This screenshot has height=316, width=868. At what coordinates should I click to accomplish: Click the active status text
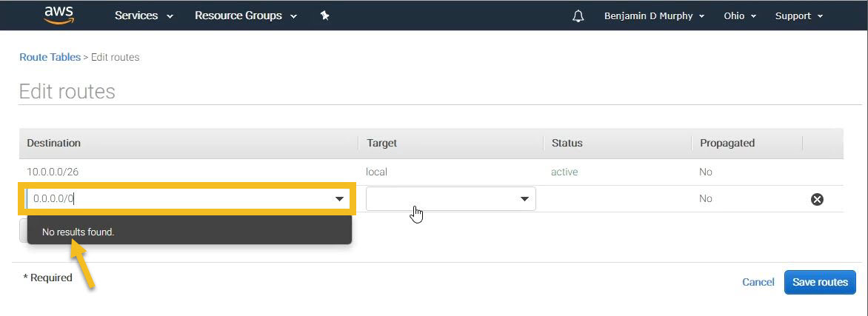coord(564,172)
